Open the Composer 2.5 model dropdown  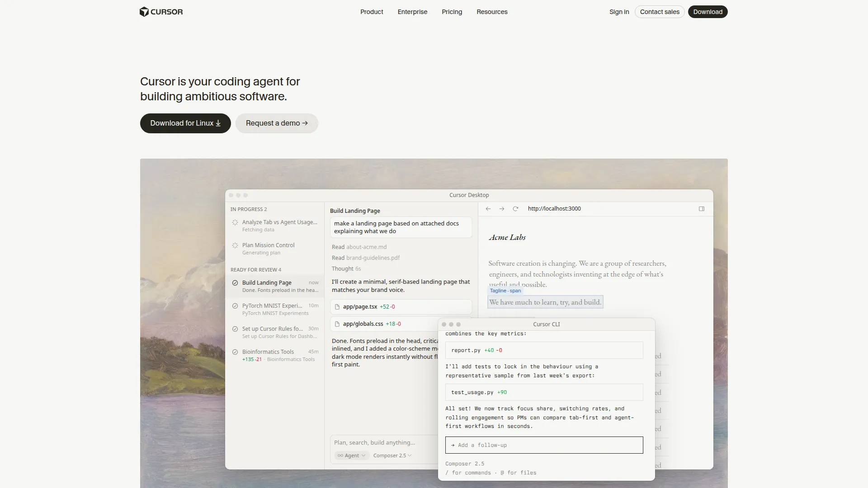click(x=392, y=455)
